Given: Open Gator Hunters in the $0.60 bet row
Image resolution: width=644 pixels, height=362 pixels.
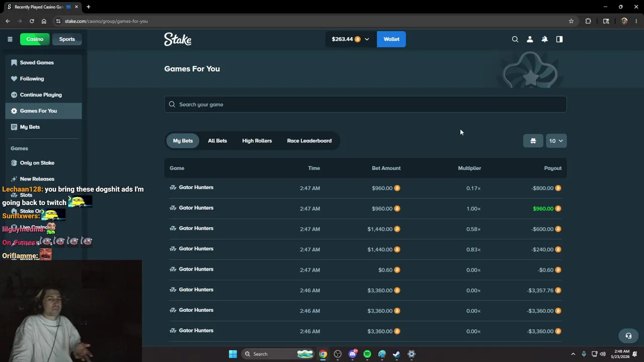Looking at the screenshot, I should [x=196, y=269].
